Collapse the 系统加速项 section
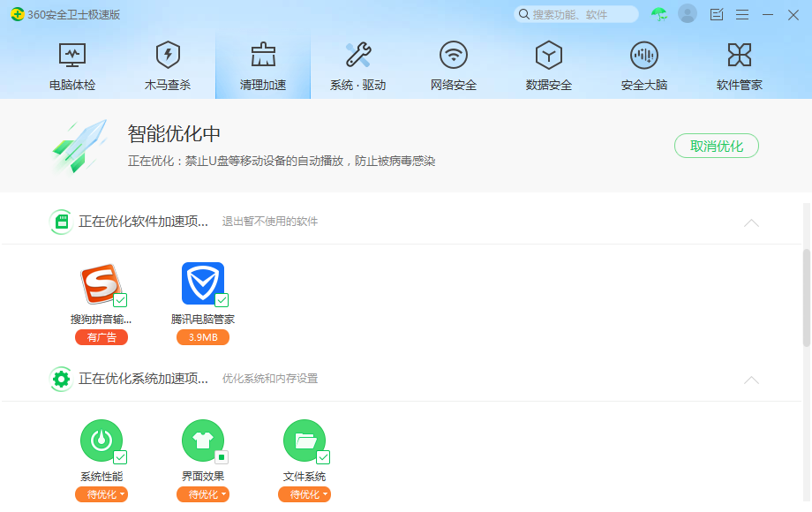 click(751, 380)
